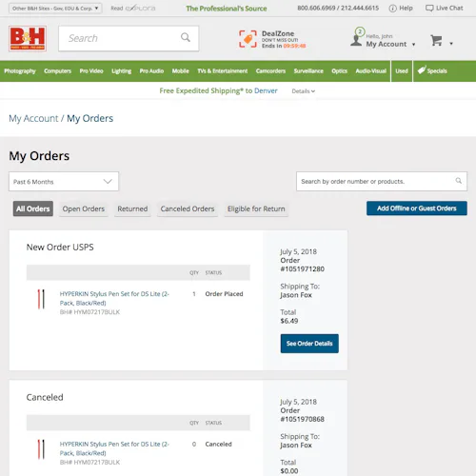
Task: Open the Optics menu
Action: (x=339, y=70)
